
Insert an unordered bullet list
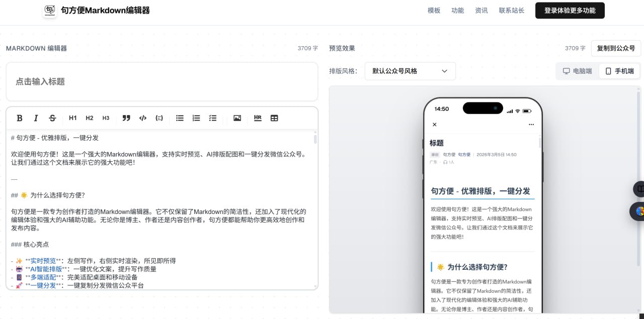click(180, 118)
